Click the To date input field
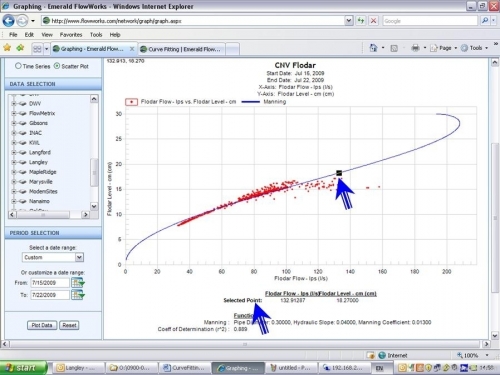 click(50, 295)
